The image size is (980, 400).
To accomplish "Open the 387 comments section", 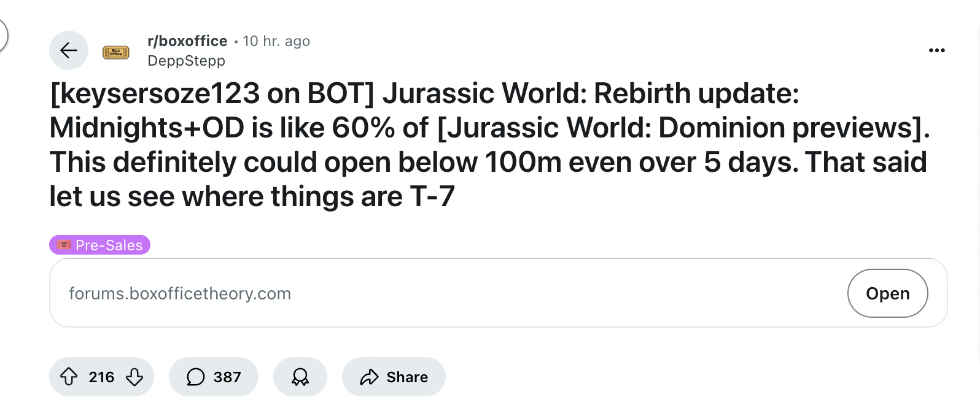I will tap(227, 377).
